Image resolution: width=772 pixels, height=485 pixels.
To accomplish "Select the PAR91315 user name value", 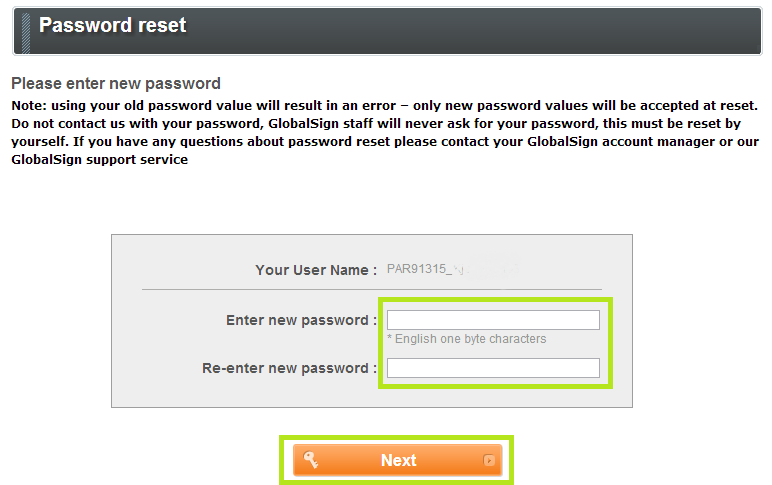I will pos(418,270).
